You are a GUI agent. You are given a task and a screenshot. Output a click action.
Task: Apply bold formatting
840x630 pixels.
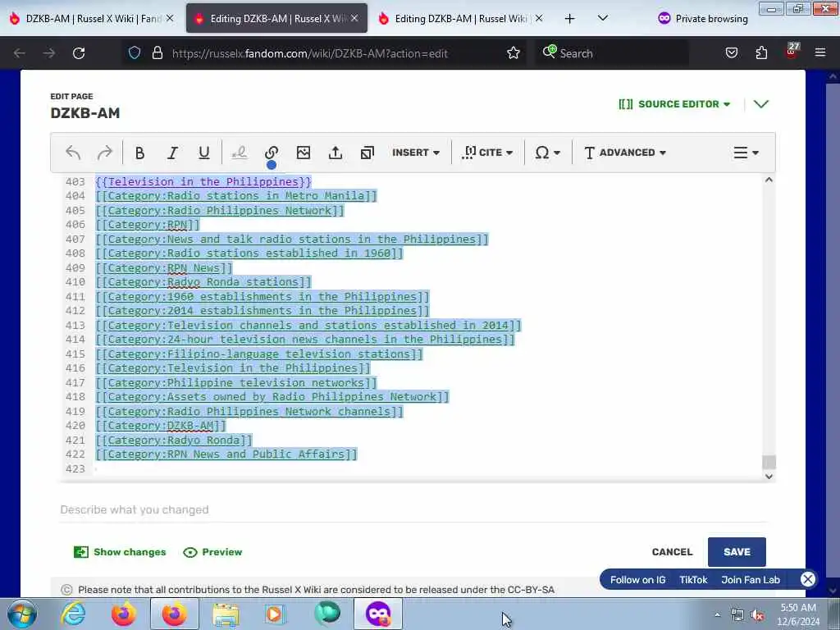click(x=139, y=153)
